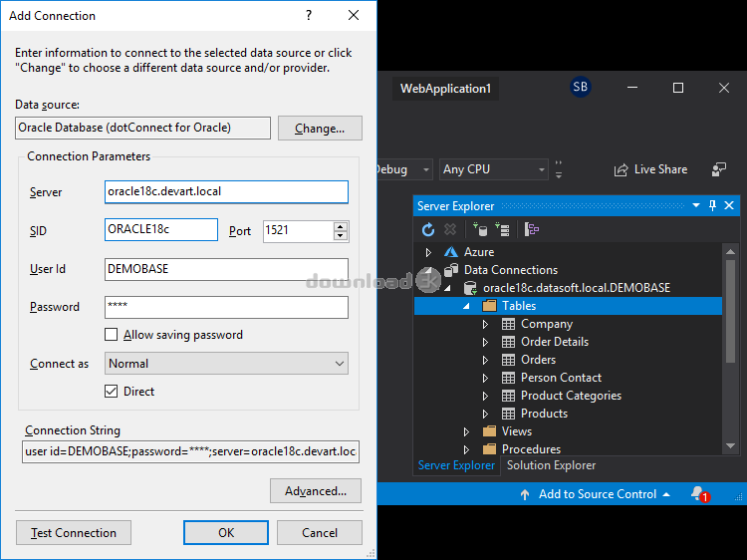The height and width of the screenshot is (560, 747).
Task: Select the Person Contact table
Action: (x=561, y=378)
